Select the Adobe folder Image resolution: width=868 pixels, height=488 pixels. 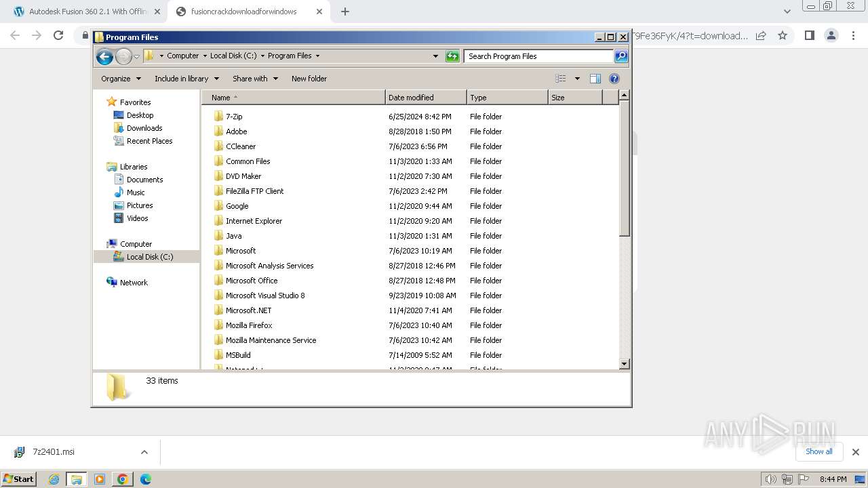click(236, 131)
